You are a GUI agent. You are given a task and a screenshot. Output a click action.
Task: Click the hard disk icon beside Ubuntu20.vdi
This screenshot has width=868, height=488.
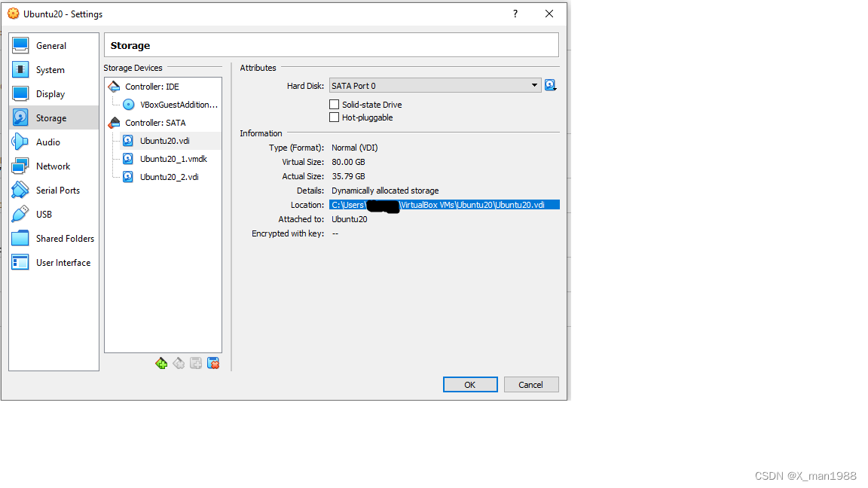tap(128, 141)
